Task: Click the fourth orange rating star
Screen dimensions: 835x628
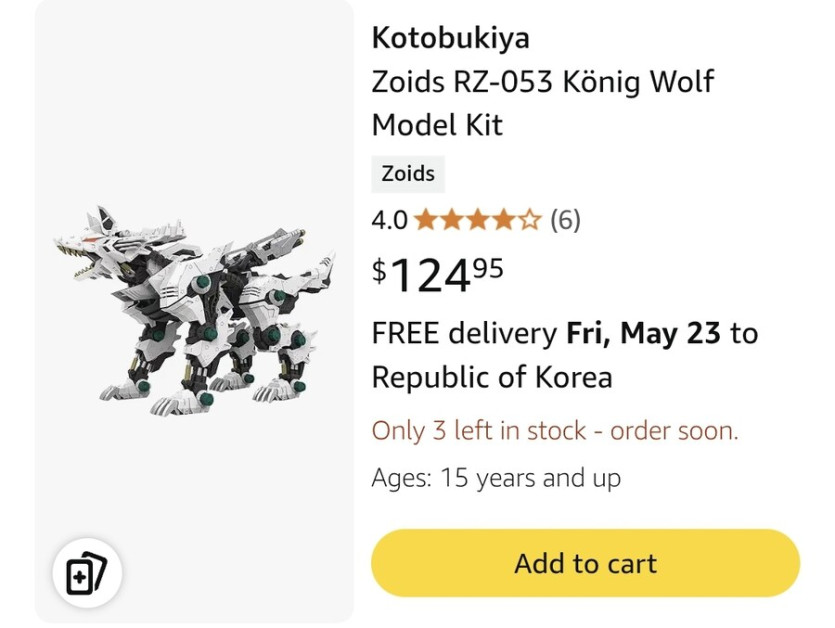Action: pyautogui.click(x=504, y=220)
